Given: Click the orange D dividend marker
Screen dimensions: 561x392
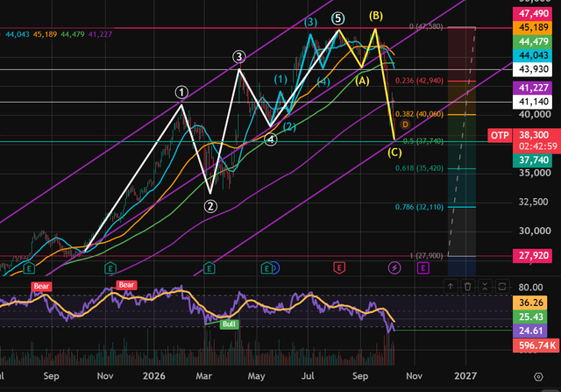Looking at the screenshot, I should pyautogui.click(x=405, y=125).
